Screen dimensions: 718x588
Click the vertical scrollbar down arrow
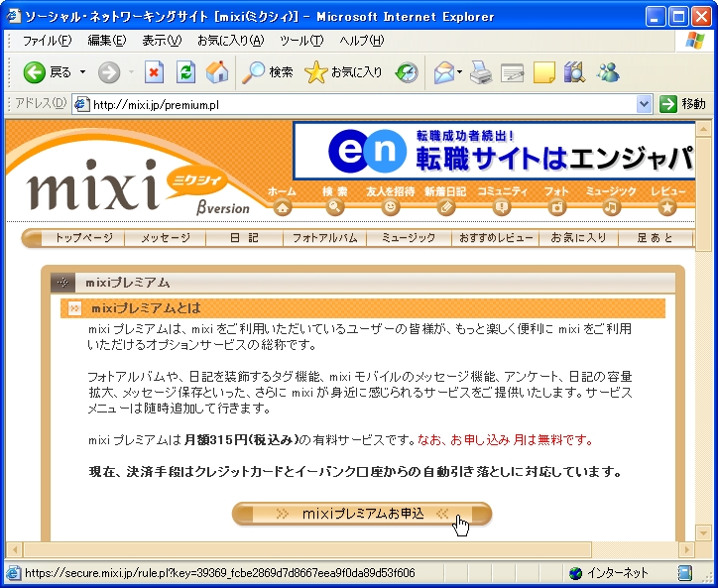point(703,532)
